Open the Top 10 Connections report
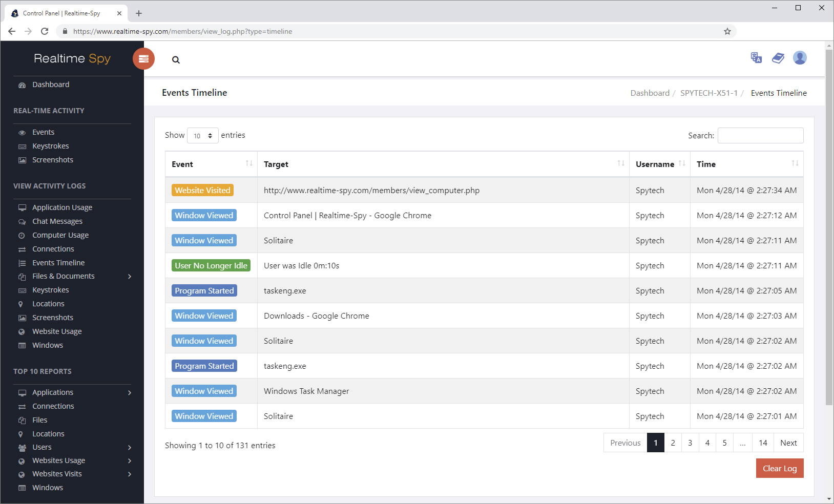This screenshot has width=834, height=504. click(53, 407)
